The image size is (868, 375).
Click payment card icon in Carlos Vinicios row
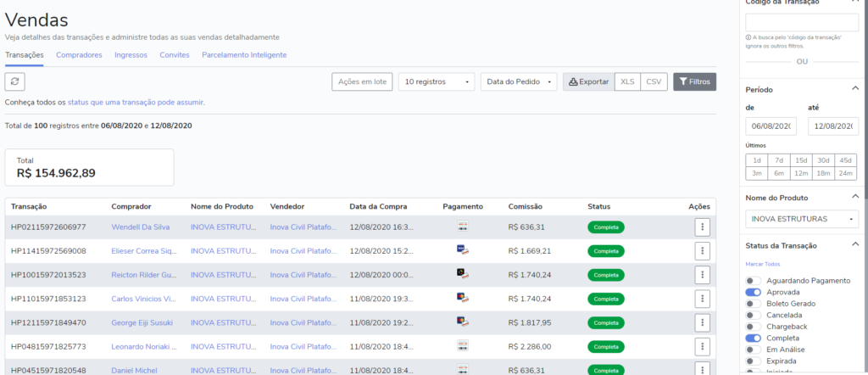(x=463, y=298)
